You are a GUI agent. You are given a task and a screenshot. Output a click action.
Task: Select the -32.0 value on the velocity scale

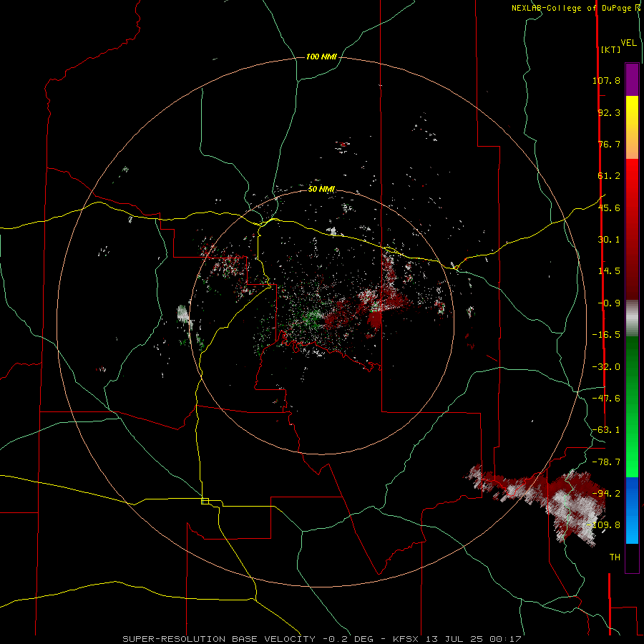tap(606, 367)
